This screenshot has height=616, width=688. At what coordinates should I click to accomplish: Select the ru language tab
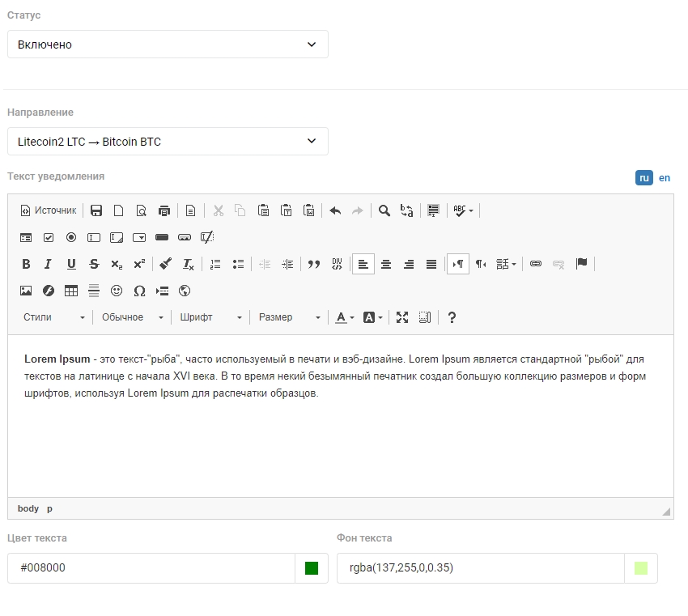pyautogui.click(x=644, y=178)
